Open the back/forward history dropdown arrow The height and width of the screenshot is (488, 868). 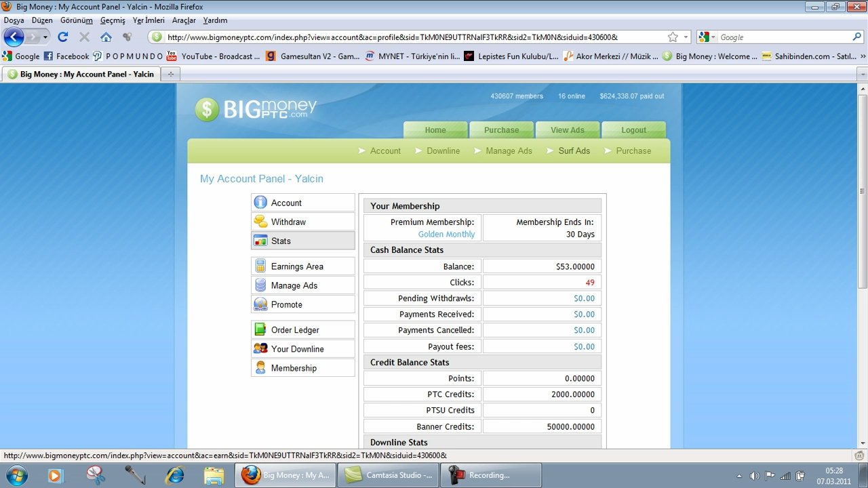pos(45,37)
